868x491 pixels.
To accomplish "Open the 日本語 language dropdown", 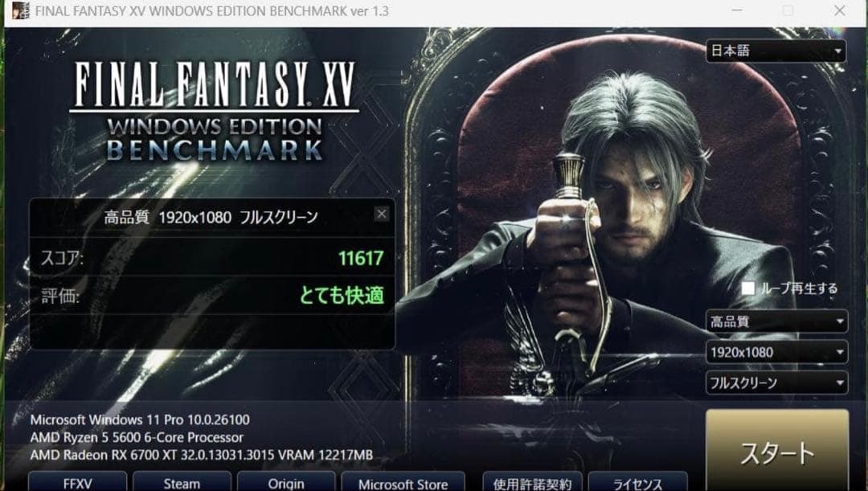I will [776, 51].
